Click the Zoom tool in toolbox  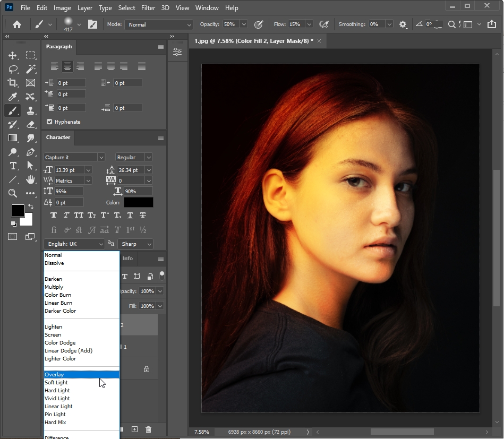(13, 193)
